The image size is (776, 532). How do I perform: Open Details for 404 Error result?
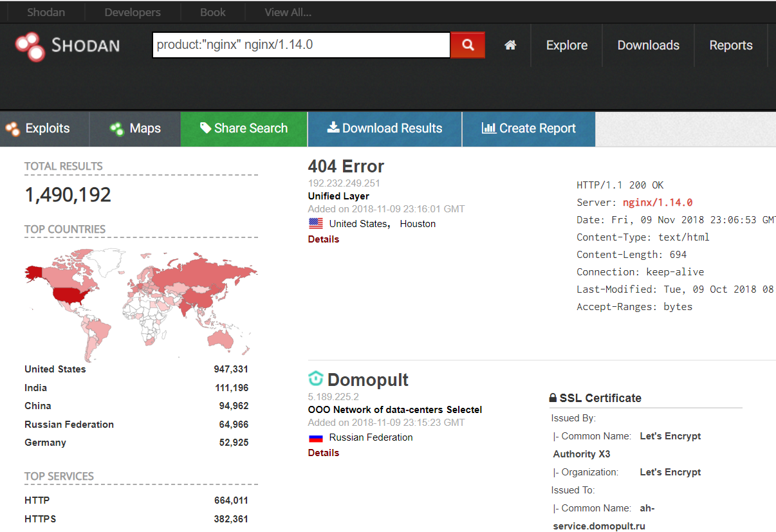323,239
